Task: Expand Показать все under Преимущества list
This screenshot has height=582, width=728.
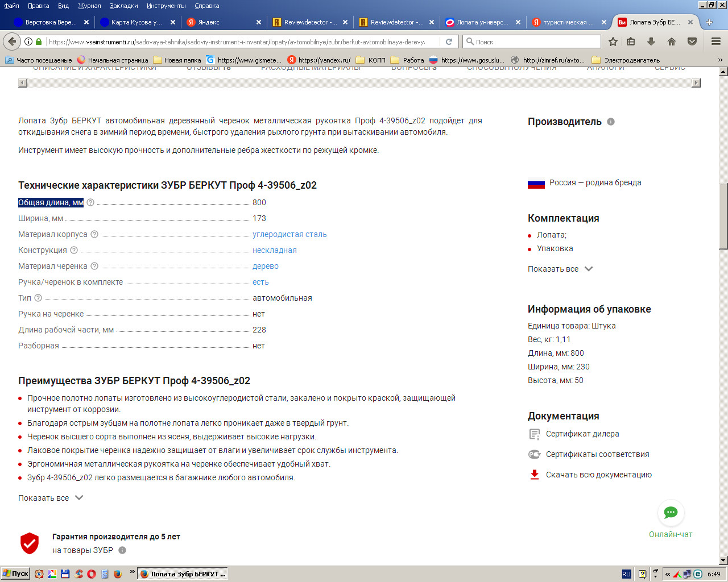Action: pyautogui.click(x=50, y=498)
